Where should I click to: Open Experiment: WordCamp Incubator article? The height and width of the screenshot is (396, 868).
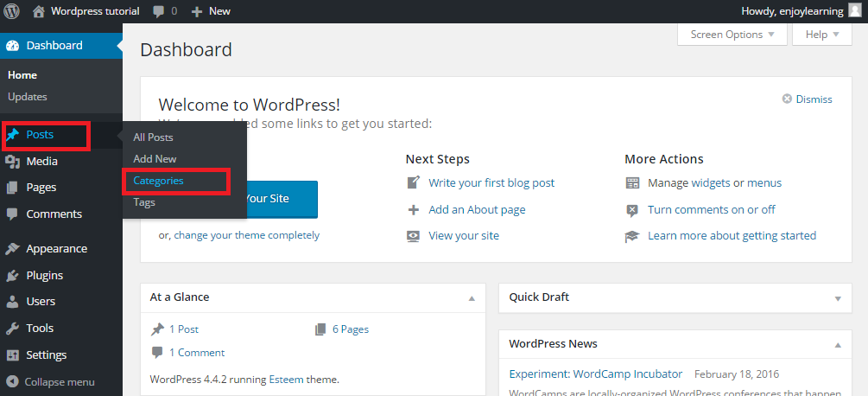click(x=596, y=374)
